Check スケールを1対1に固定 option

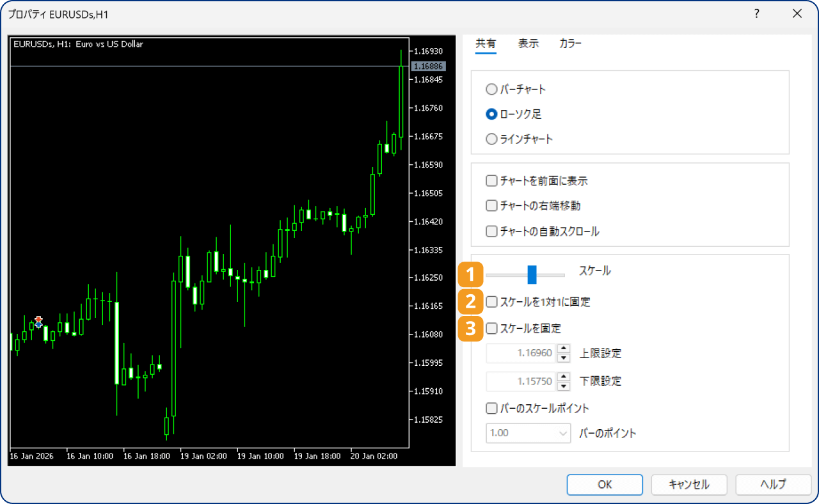[491, 302]
